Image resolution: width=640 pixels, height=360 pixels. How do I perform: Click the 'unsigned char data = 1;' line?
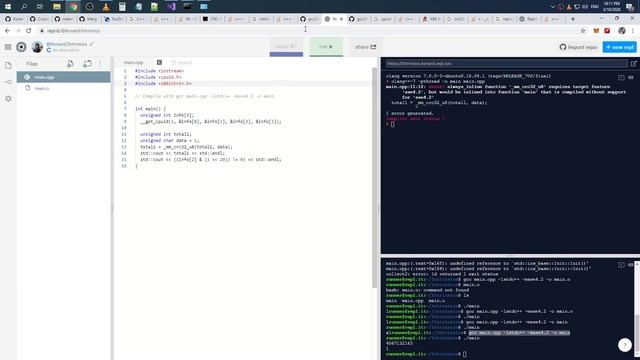click(x=170, y=140)
